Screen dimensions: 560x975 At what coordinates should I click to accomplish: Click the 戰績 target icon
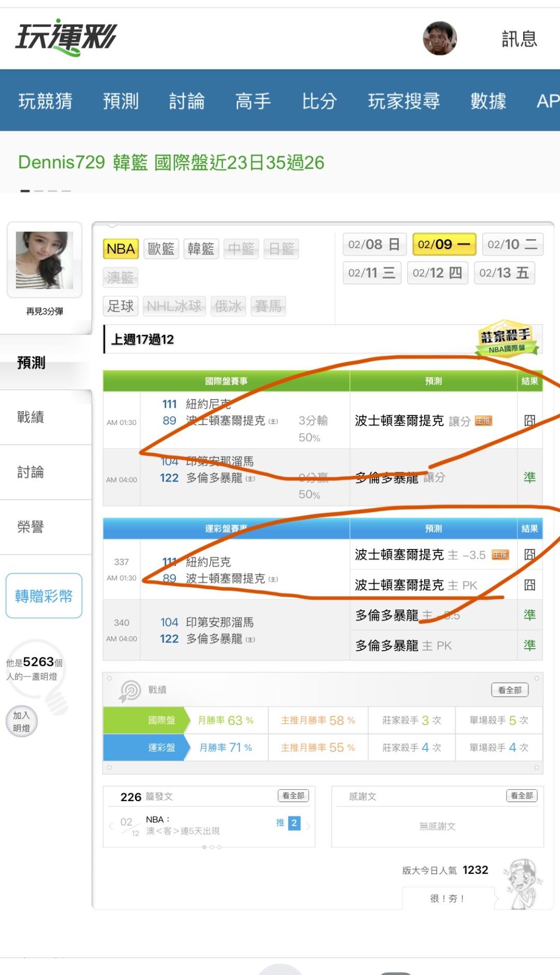130,691
